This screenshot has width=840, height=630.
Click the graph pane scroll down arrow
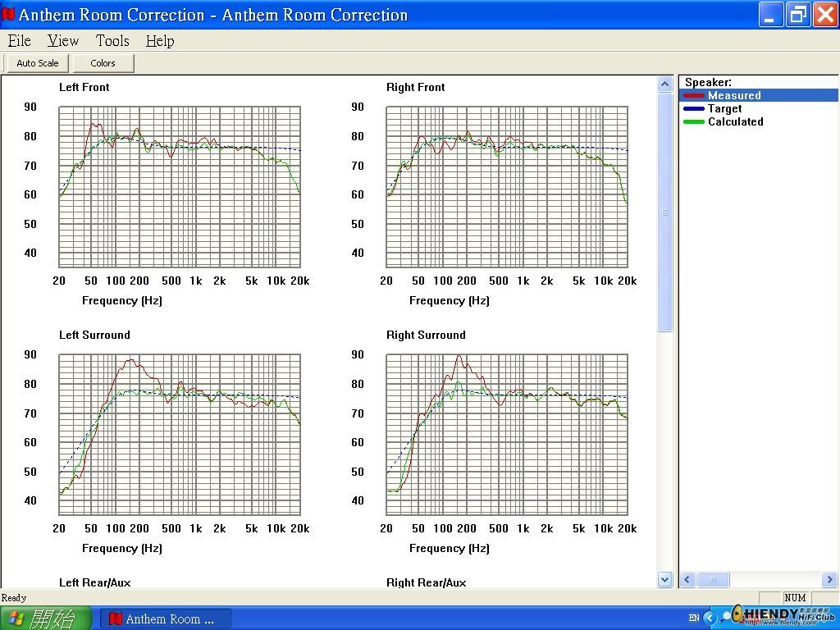pyautogui.click(x=664, y=580)
